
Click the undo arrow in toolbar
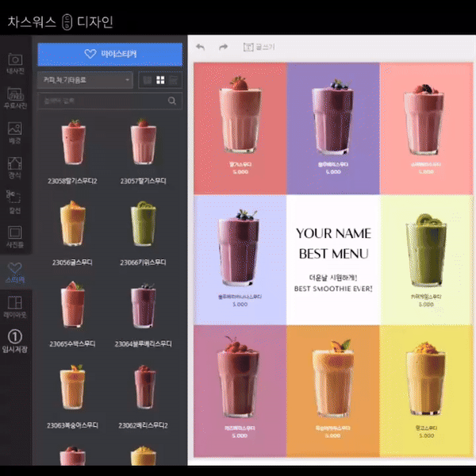pyautogui.click(x=201, y=47)
